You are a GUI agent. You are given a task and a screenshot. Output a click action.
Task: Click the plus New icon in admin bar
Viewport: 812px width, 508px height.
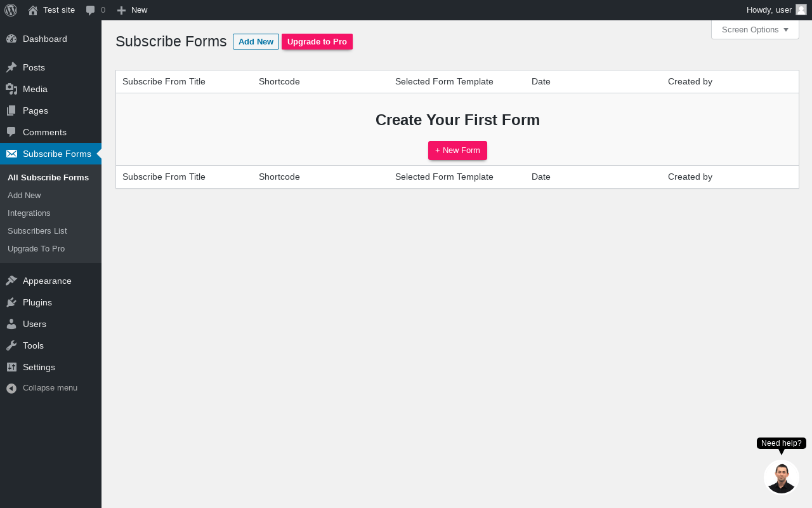122,10
